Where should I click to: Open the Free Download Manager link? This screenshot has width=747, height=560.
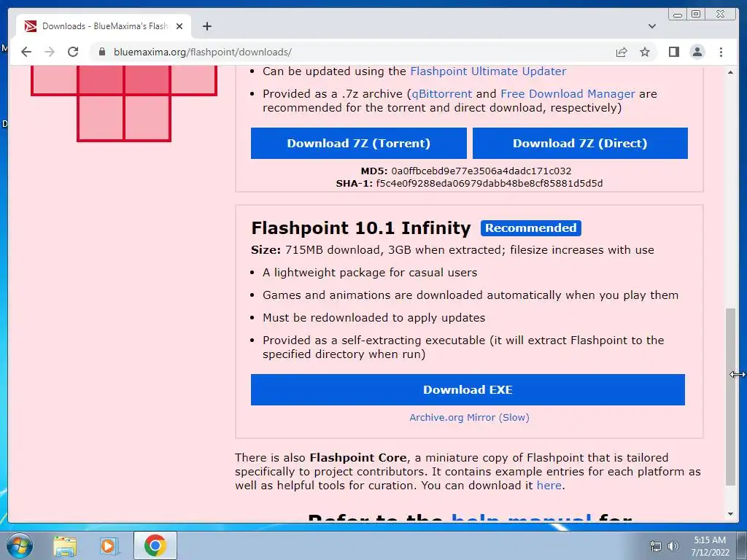point(568,94)
